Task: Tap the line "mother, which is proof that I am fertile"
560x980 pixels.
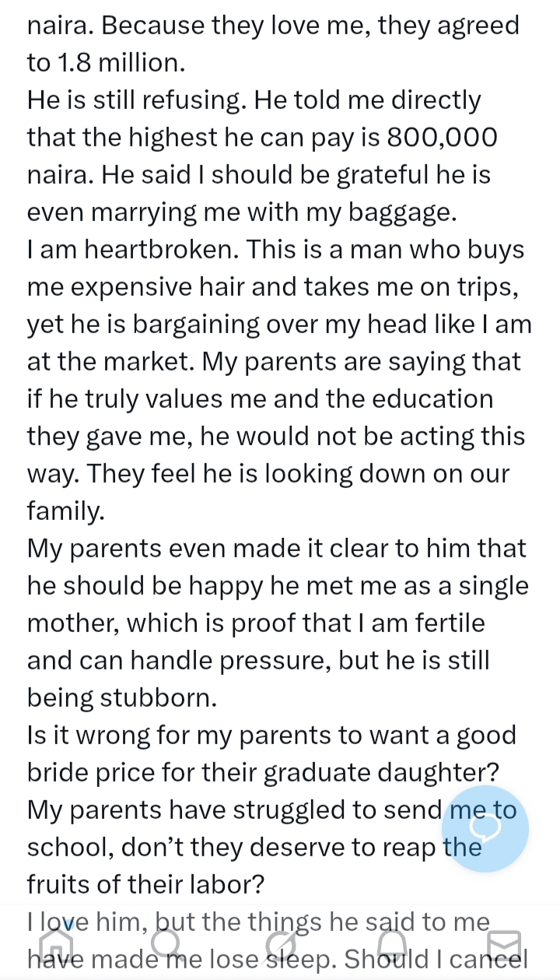Action: point(256,623)
